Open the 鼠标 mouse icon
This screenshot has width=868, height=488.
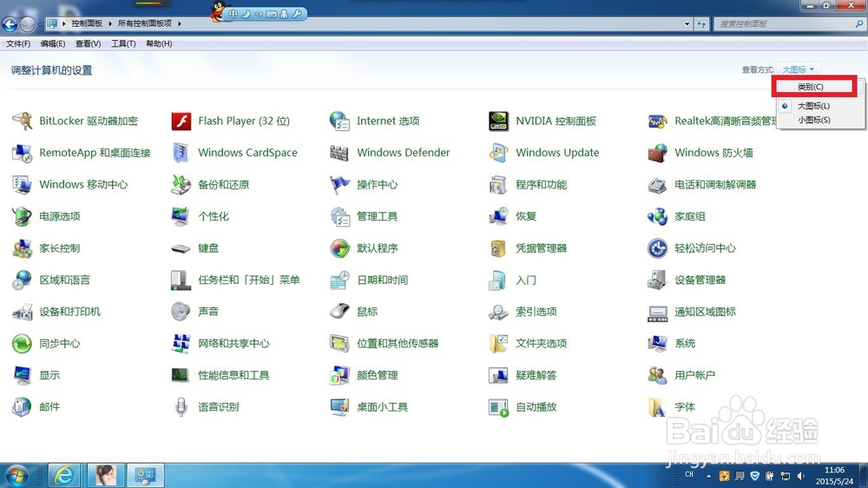click(x=339, y=312)
